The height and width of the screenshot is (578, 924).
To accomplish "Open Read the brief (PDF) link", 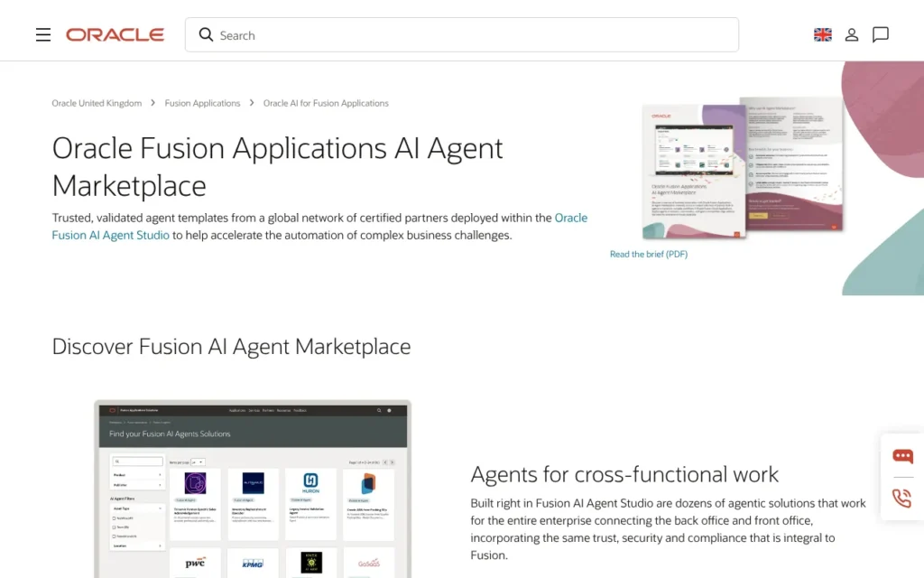I will point(648,254).
